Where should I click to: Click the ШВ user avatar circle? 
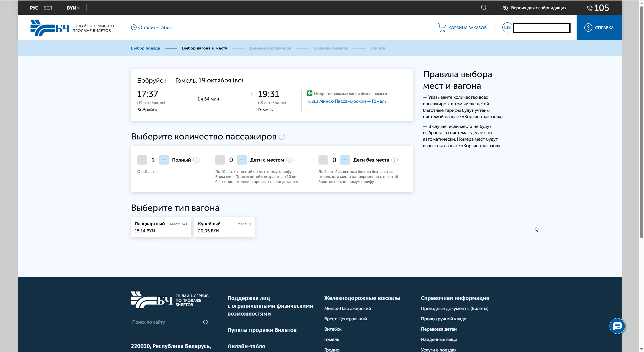(507, 27)
